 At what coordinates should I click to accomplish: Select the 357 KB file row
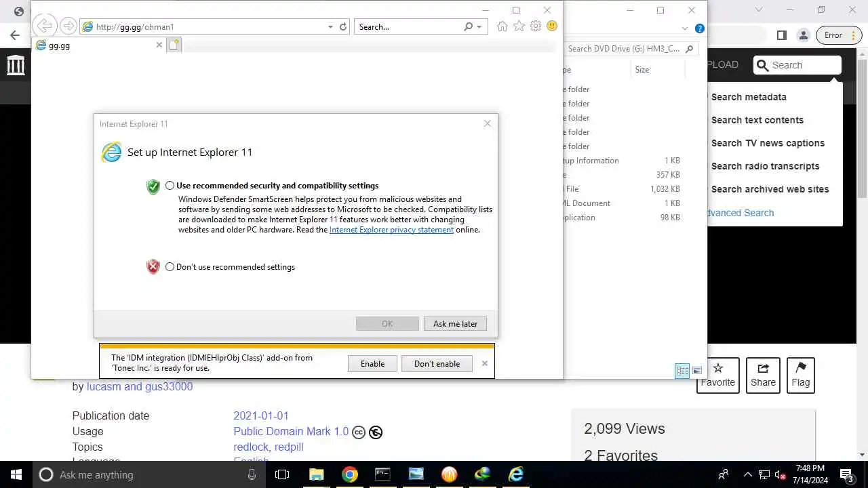coord(624,175)
